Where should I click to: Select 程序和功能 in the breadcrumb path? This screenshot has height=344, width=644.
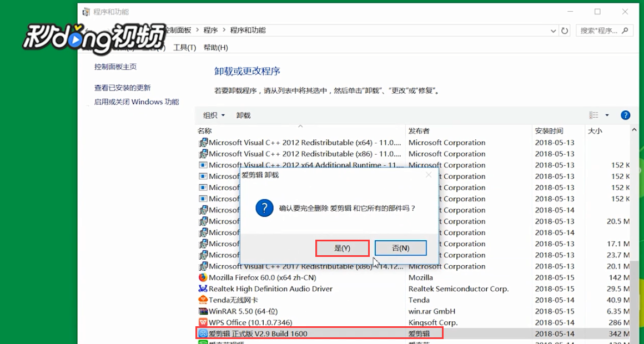click(x=248, y=31)
